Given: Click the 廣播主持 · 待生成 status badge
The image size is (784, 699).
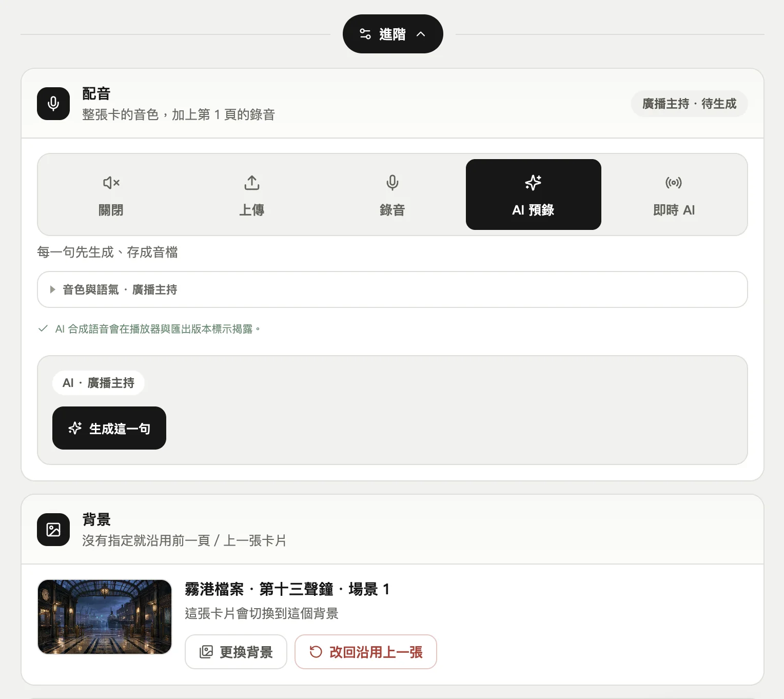Looking at the screenshot, I should [x=689, y=104].
